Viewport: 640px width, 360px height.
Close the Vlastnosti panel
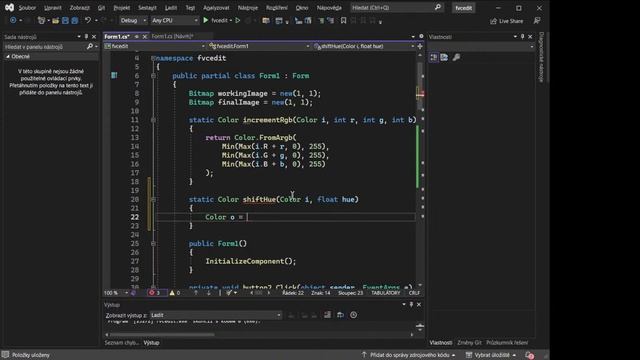tap(530, 37)
